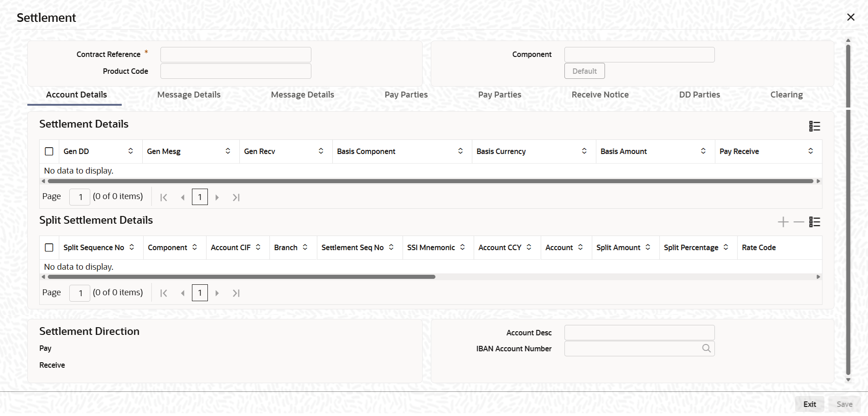Sort by Settlement Seq No column
This screenshot has width=868, height=416.
click(391, 247)
